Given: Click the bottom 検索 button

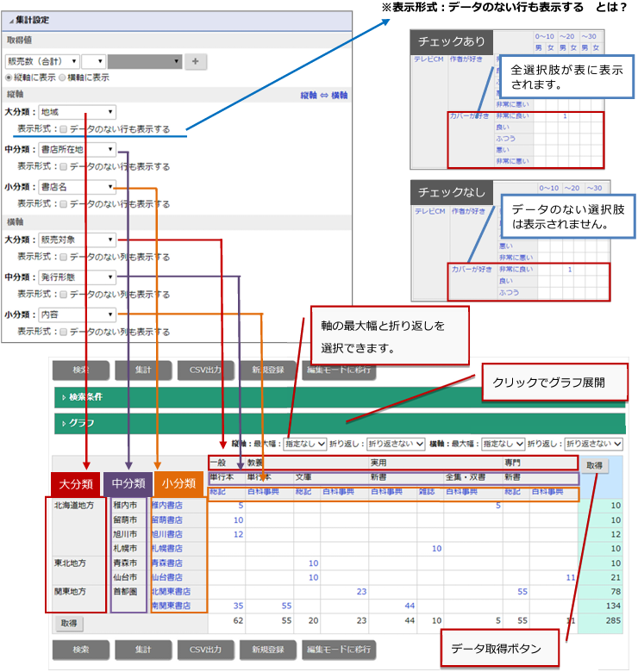Looking at the screenshot, I should pos(81,650).
